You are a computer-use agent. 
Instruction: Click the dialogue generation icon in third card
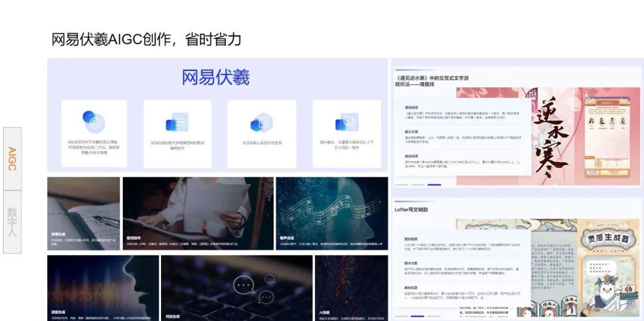pos(262,122)
